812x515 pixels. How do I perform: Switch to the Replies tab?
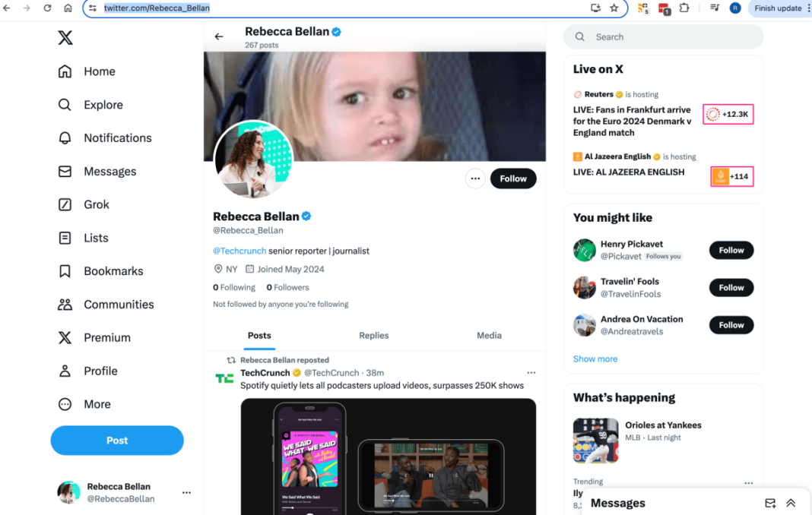[373, 336]
